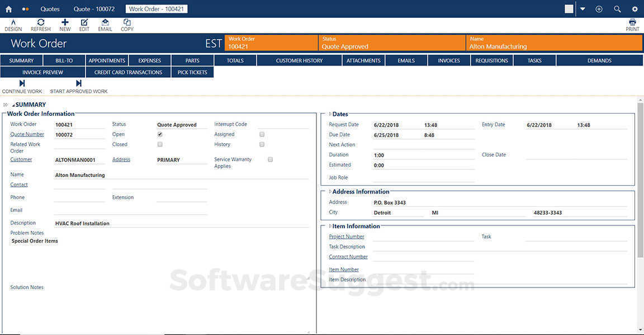Viewport: 644px width, 335px height.
Task: Create a record with the NEW icon
Action: [x=64, y=23]
